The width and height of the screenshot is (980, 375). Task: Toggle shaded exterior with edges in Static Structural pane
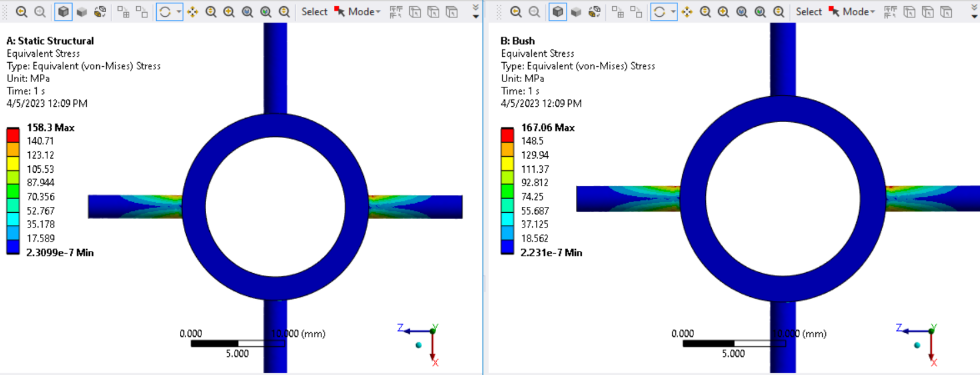tap(63, 12)
